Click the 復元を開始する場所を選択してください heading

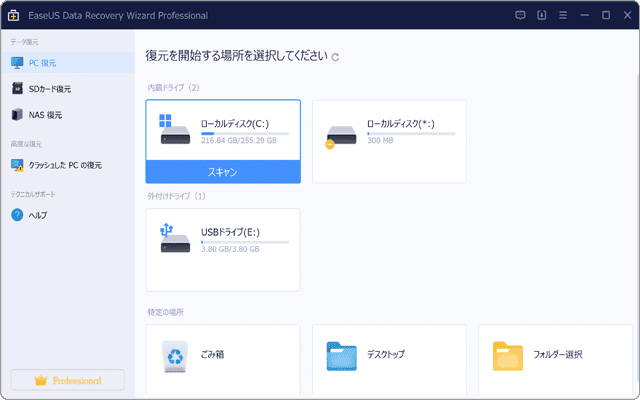coord(237,56)
